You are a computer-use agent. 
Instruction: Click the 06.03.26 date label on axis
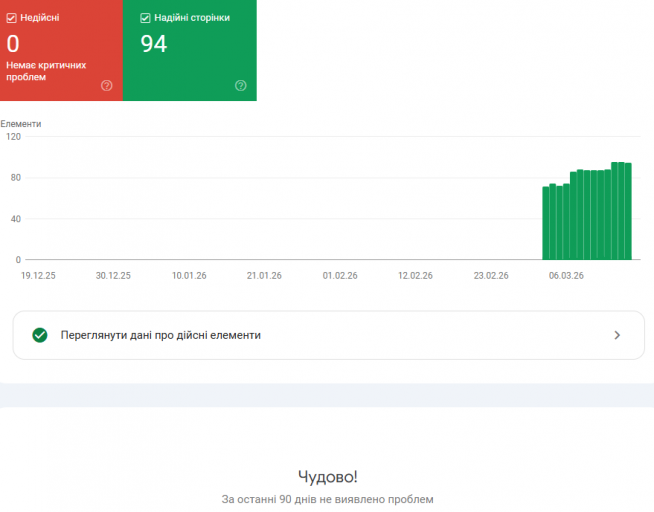point(566,276)
